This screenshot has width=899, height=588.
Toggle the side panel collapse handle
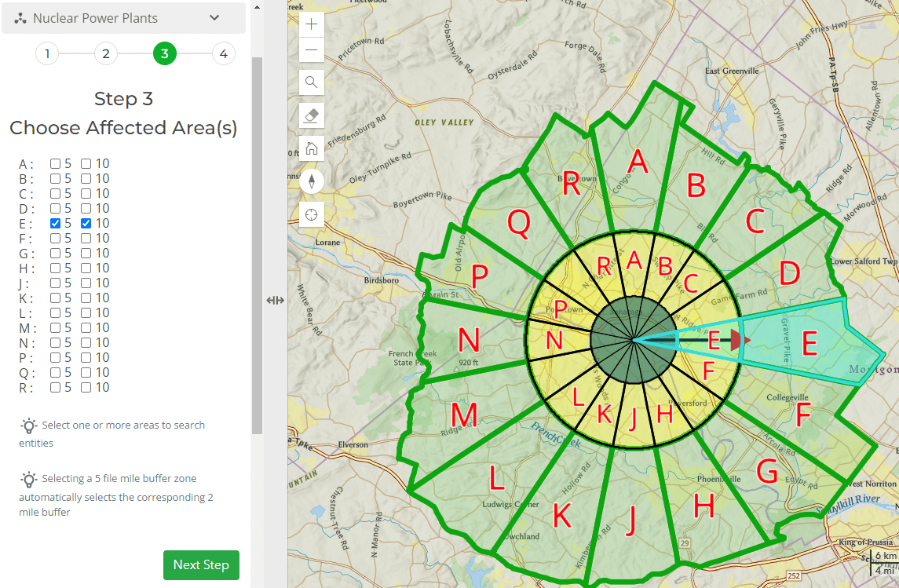276,300
